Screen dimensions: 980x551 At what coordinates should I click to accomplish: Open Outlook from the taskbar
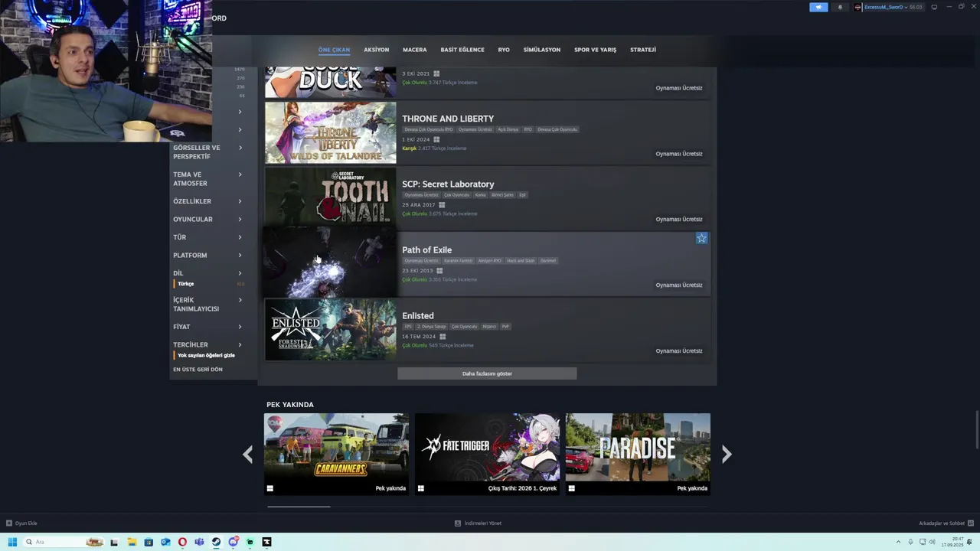(x=165, y=542)
